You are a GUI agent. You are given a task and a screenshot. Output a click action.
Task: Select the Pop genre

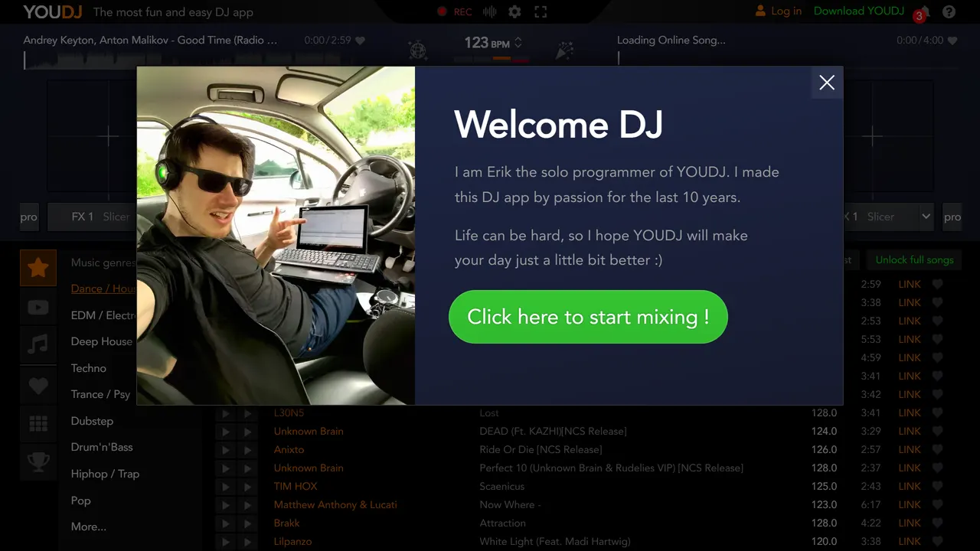tap(80, 500)
